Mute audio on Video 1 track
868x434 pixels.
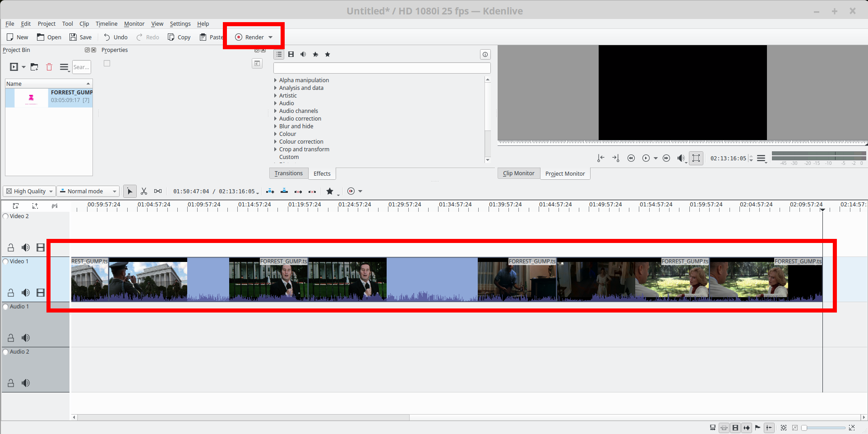(26, 293)
